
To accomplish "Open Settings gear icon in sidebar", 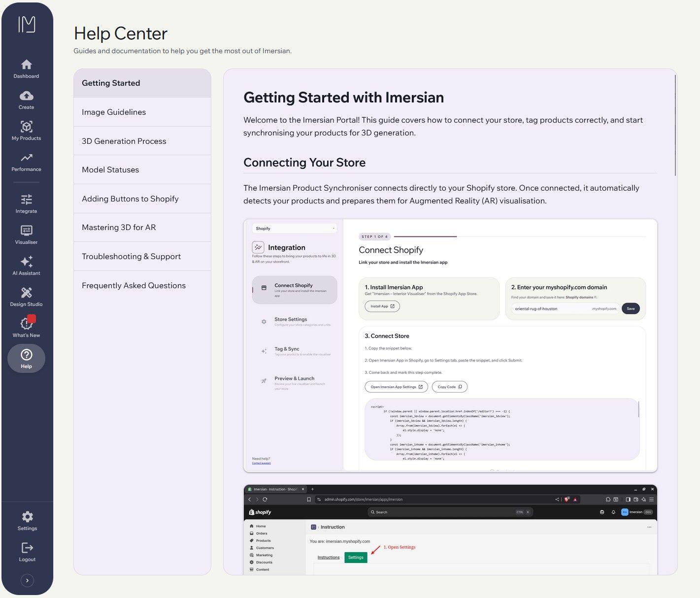I will [x=28, y=516].
